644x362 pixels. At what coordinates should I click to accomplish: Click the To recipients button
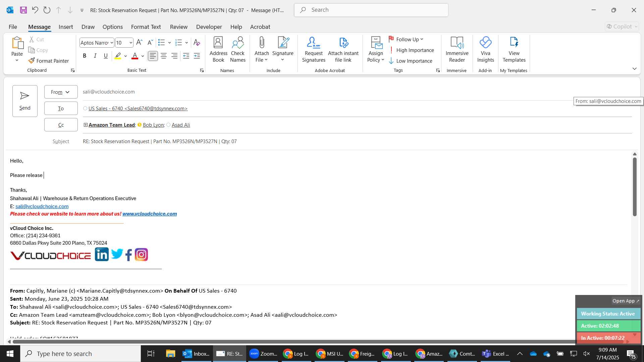point(61,108)
